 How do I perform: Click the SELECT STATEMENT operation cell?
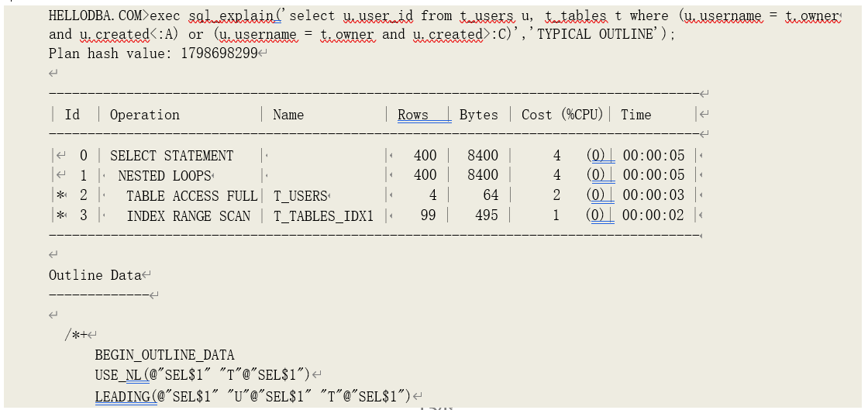tap(171, 156)
